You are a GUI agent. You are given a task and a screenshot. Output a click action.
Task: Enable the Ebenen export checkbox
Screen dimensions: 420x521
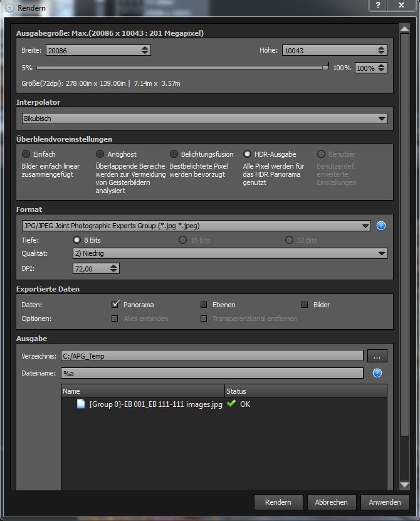coord(204,305)
